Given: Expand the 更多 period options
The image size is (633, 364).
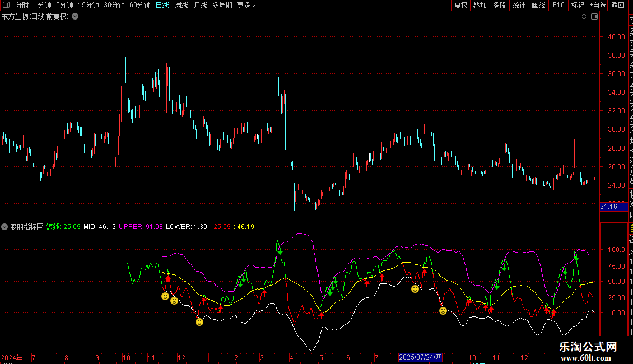Looking at the screenshot, I should [x=246, y=5].
